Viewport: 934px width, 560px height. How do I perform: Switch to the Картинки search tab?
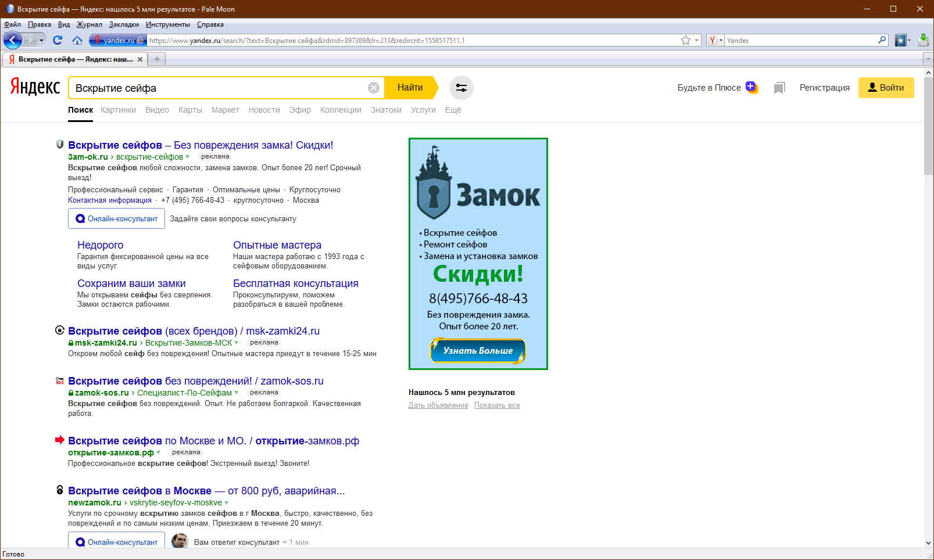118,110
